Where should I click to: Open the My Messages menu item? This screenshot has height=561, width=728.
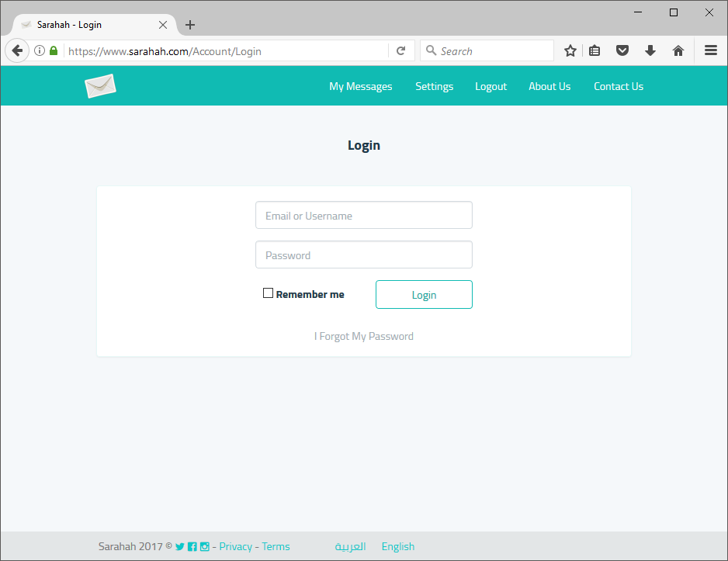(360, 86)
